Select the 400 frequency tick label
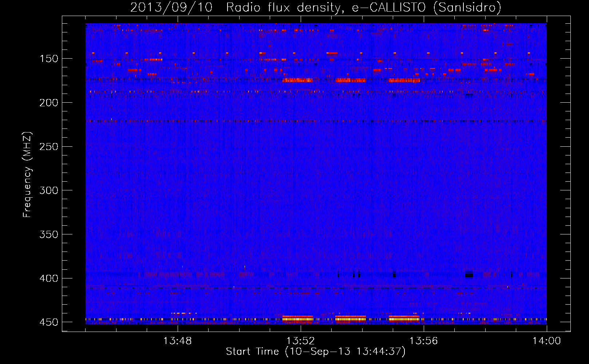The height and width of the screenshot is (364, 589). pos(48,278)
